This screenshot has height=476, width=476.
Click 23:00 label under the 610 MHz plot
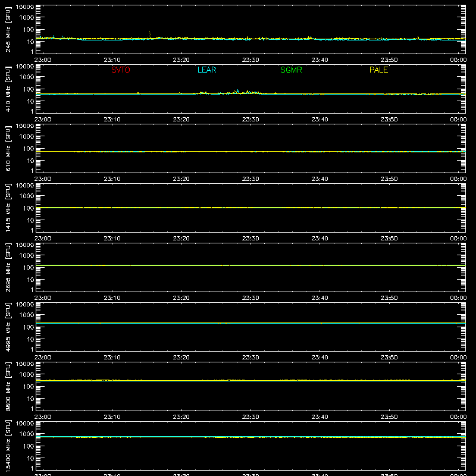point(43,179)
